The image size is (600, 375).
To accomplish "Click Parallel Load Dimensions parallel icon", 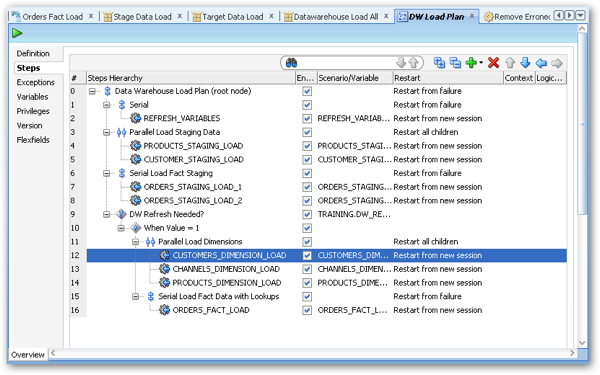I will pos(150,242).
